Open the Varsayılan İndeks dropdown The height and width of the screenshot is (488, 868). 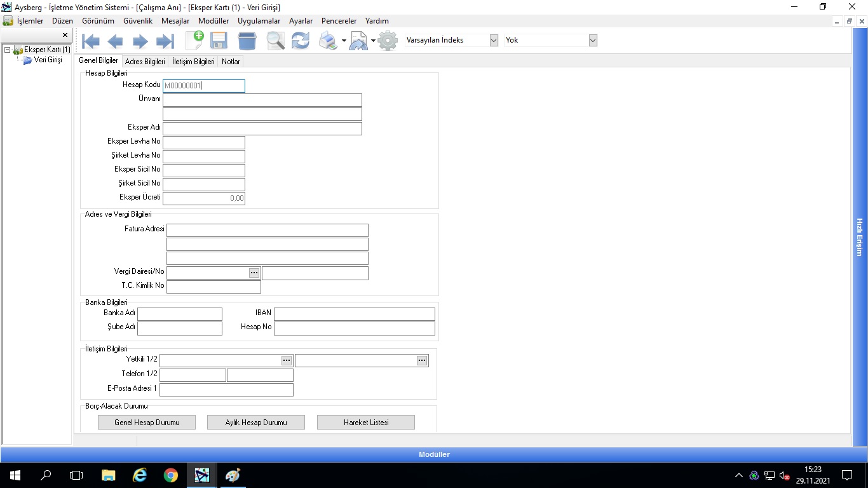tap(494, 40)
